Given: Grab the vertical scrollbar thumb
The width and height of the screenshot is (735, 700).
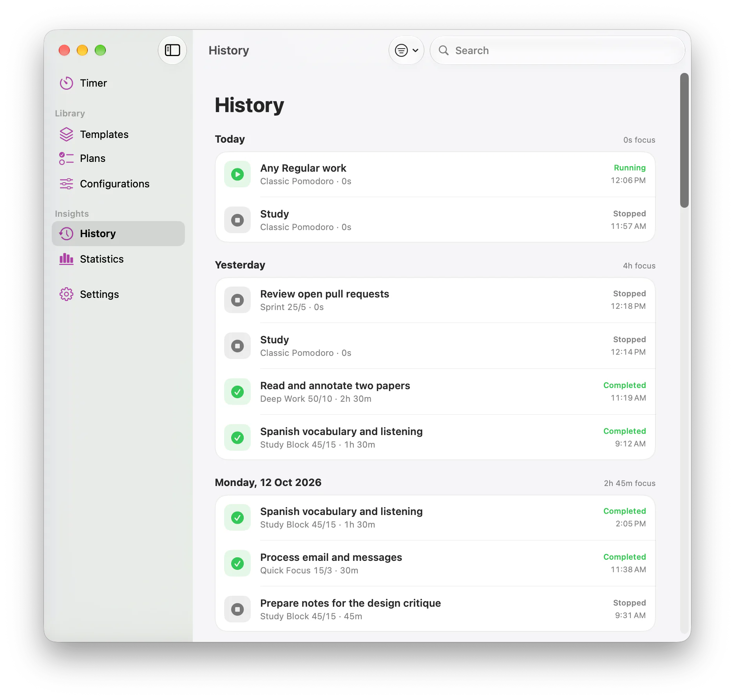Looking at the screenshot, I should pos(684,140).
